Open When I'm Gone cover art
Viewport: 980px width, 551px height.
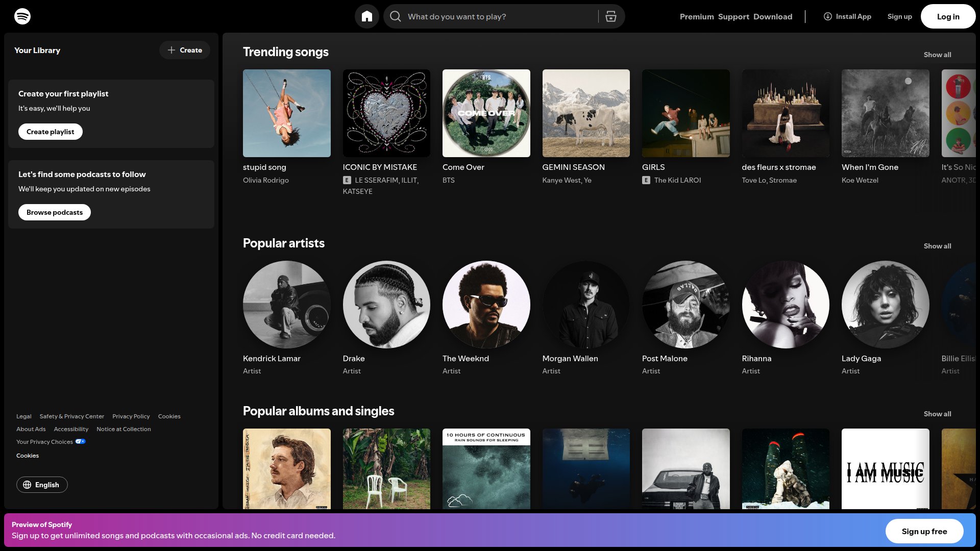point(886,113)
